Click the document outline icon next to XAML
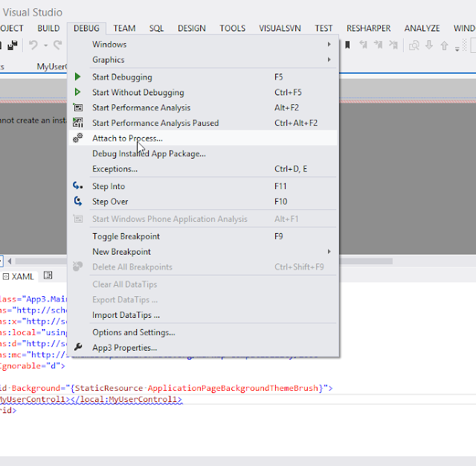The width and height of the screenshot is (476, 466). pos(48,275)
